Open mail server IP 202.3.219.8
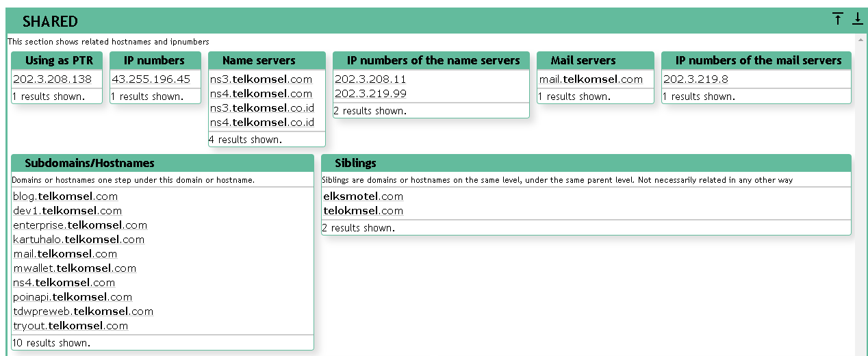The image size is (868, 356). tap(695, 79)
